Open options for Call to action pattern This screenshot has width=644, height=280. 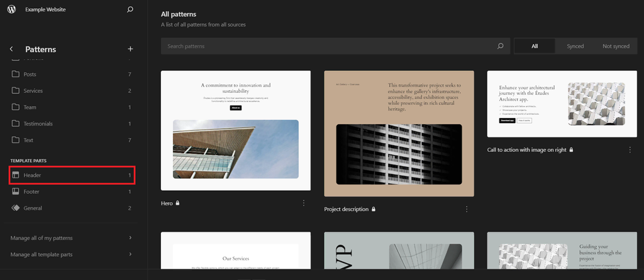click(x=630, y=150)
